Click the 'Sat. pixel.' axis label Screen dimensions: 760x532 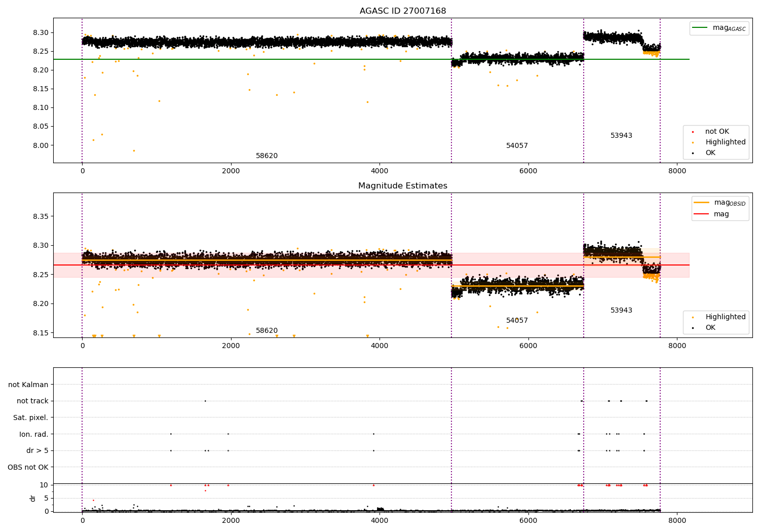coord(31,417)
